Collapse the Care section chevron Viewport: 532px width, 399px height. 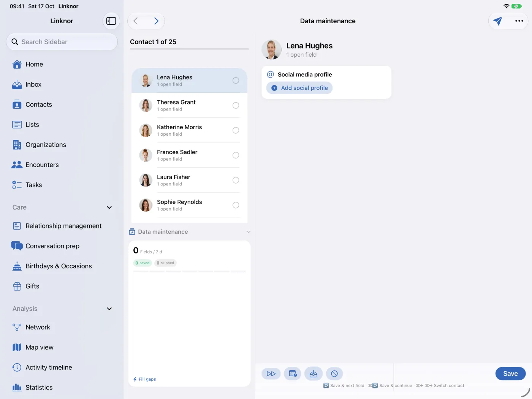pyautogui.click(x=109, y=207)
